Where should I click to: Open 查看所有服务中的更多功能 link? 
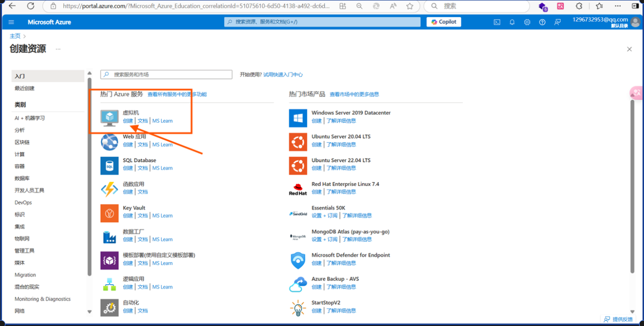coord(177,94)
